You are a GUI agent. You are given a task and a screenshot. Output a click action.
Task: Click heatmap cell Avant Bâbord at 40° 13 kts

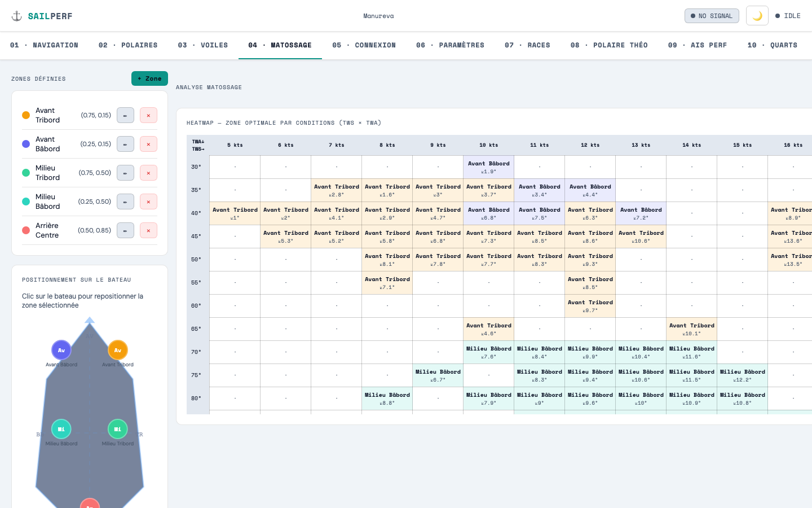641,213
